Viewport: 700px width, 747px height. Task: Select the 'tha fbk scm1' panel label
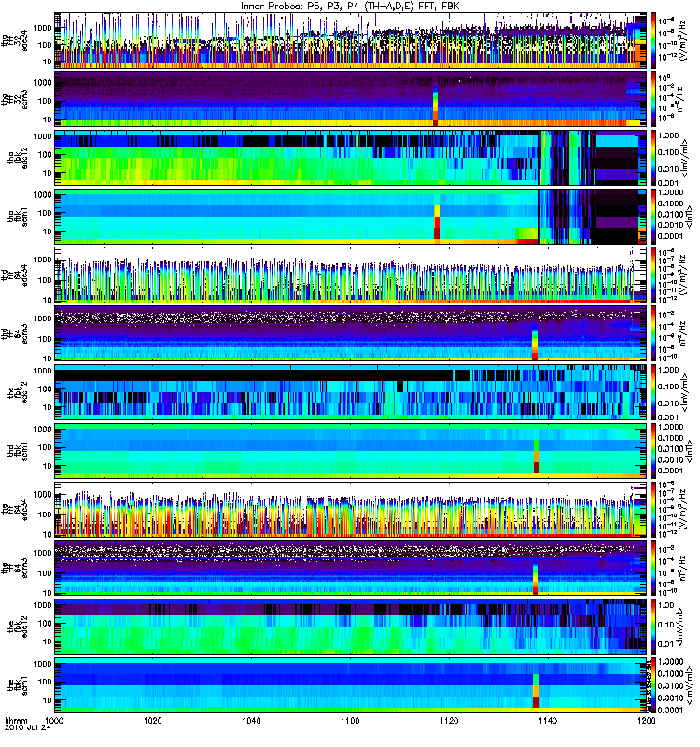(19, 217)
